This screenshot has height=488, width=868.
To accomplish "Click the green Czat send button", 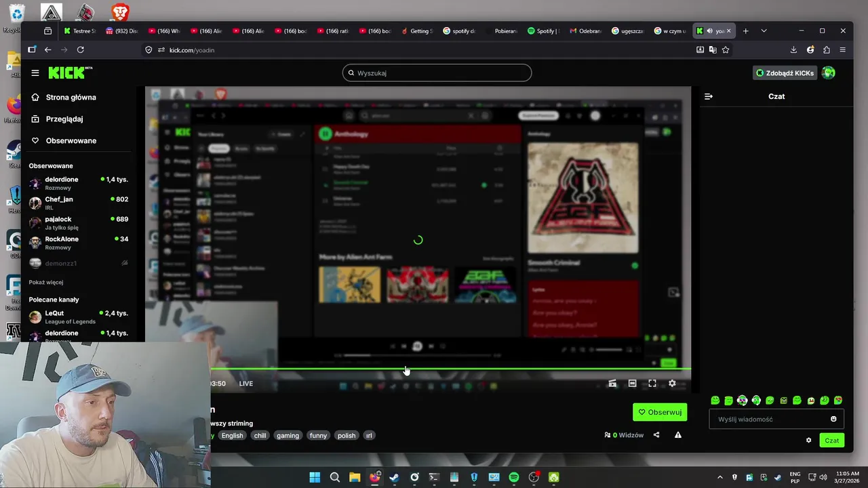I will click(831, 440).
